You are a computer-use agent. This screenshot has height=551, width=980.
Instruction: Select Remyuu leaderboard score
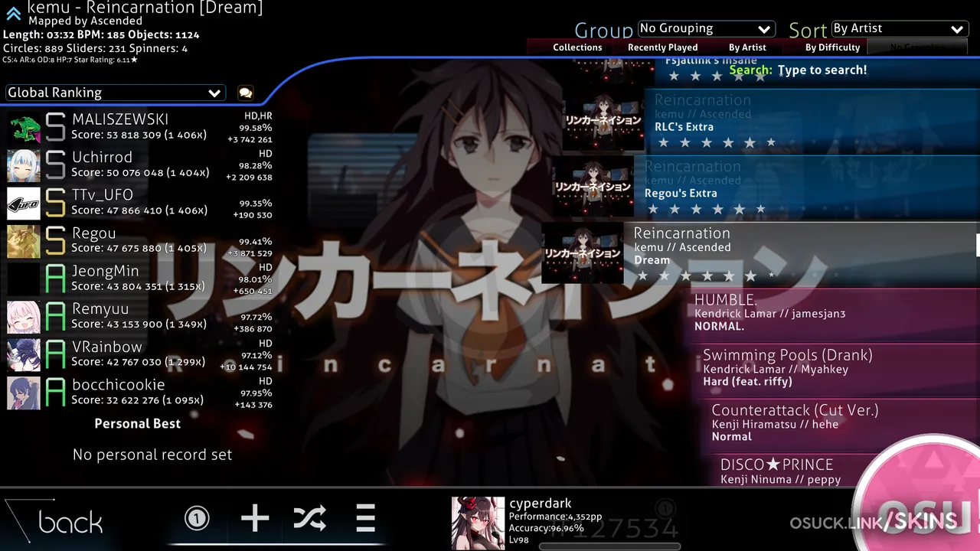click(140, 316)
